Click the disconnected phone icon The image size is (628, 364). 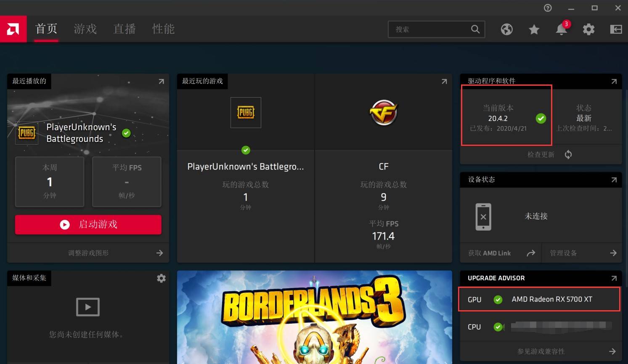click(483, 217)
